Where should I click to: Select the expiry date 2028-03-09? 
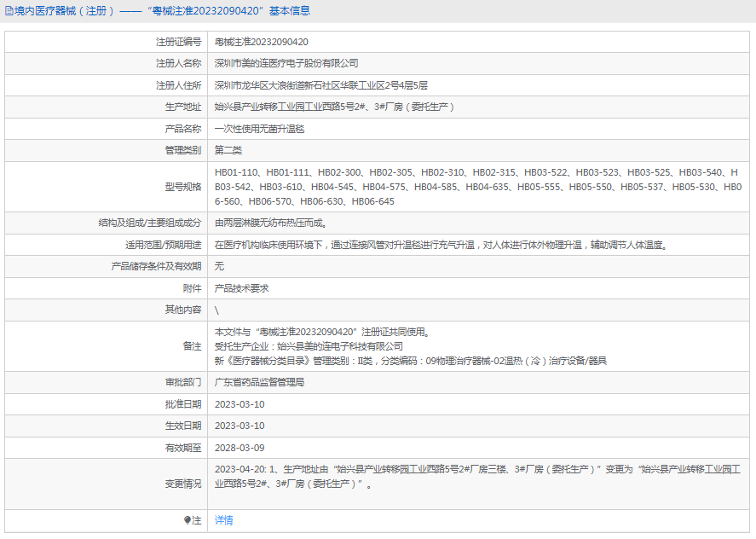pos(239,449)
